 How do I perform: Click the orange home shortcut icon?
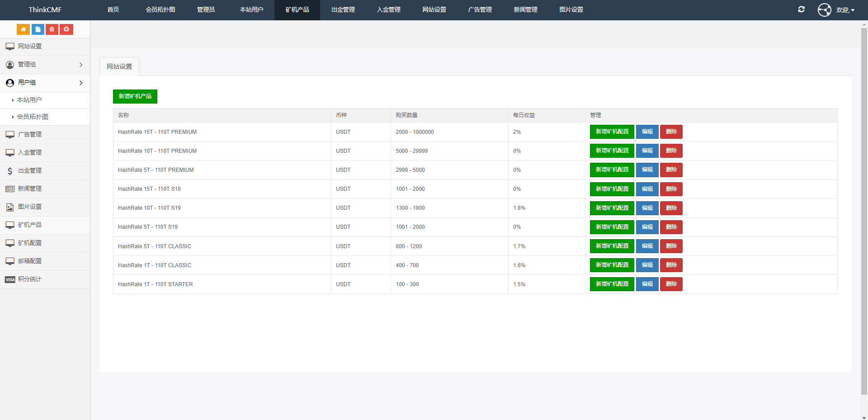click(x=23, y=29)
